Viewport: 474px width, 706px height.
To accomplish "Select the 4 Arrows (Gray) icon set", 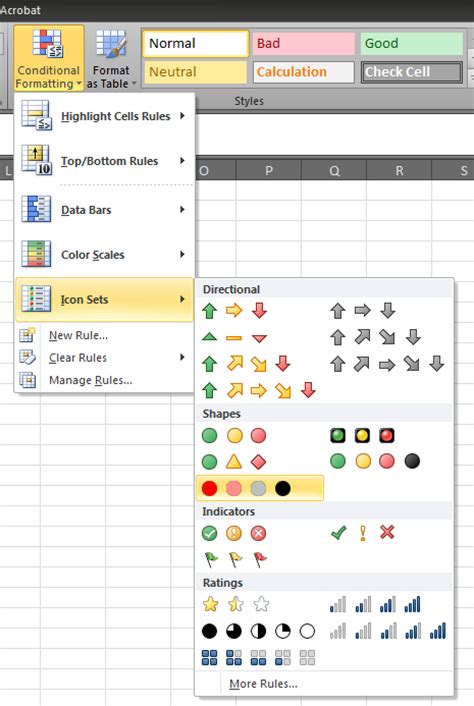I will click(x=375, y=337).
